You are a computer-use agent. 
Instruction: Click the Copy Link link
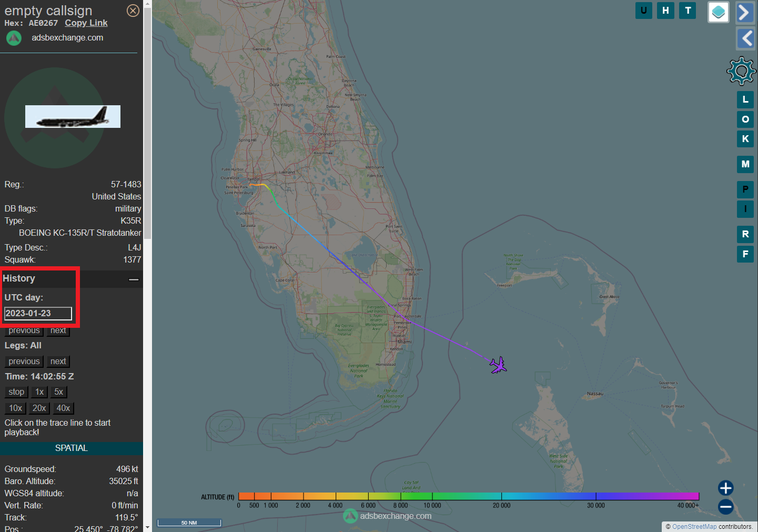point(86,23)
